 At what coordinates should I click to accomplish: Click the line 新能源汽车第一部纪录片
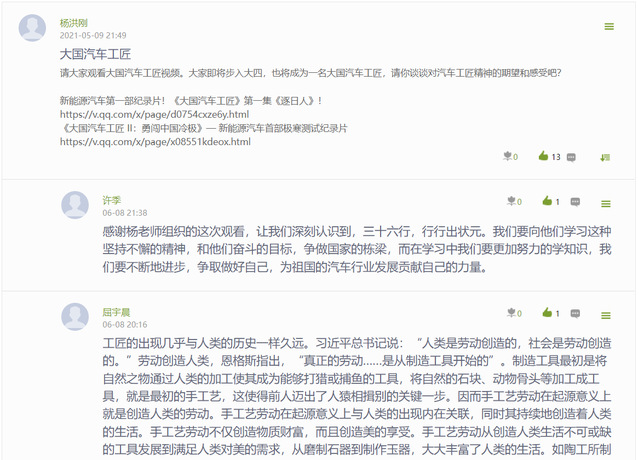(191, 101)
